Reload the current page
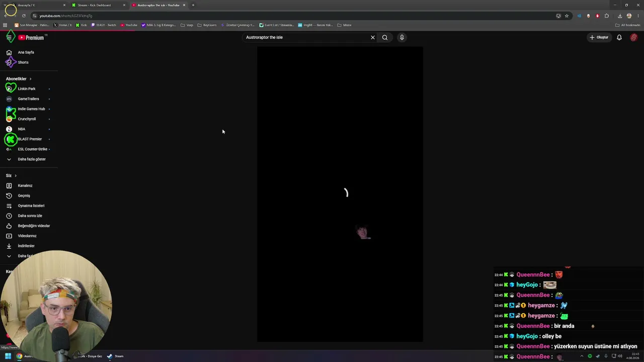This screenshot has width=644, height=362. pyautogui.click(x=24, y=16)
